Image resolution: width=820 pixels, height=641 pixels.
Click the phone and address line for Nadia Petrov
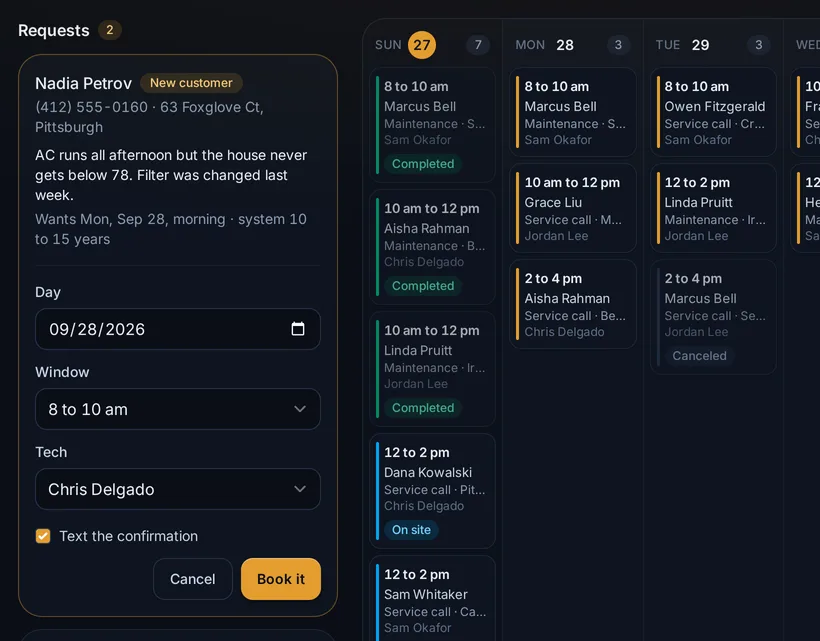150,117
